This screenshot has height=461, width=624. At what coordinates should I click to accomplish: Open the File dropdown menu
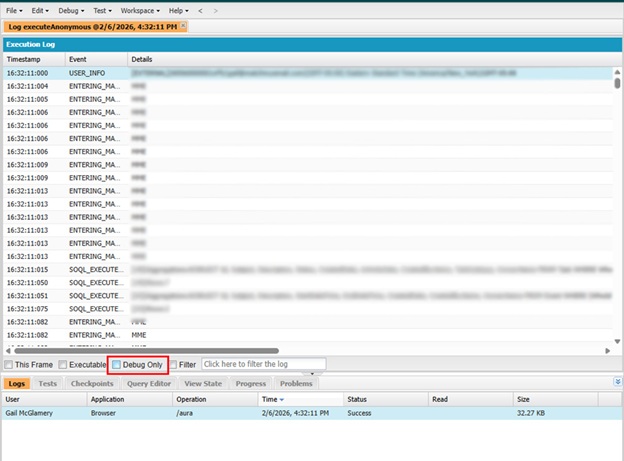pos(16,10)
